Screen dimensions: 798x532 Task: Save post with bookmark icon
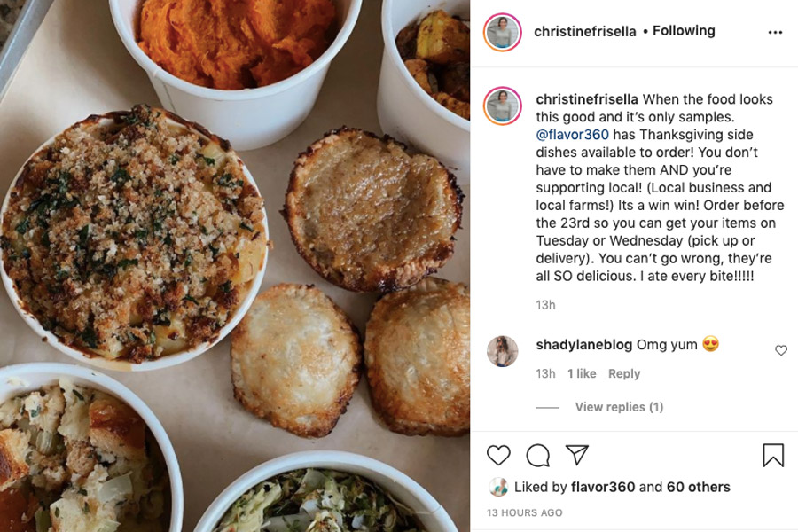[x=773, y=455]
